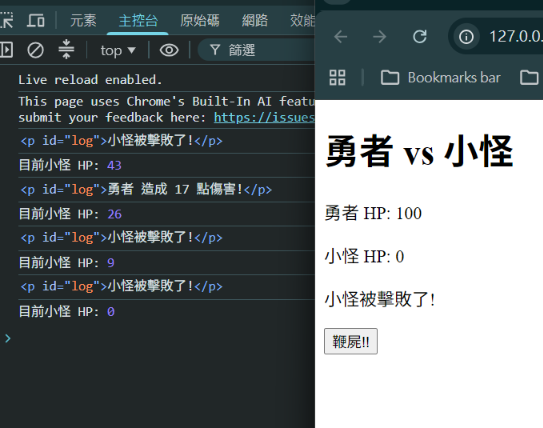Open the Bookmarks bar folder

pos(441,78)
